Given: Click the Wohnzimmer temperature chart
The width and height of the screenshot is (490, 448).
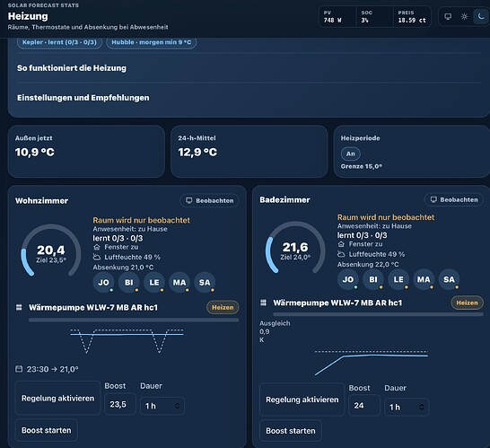Looking at the screenshot, I should 127,341.
